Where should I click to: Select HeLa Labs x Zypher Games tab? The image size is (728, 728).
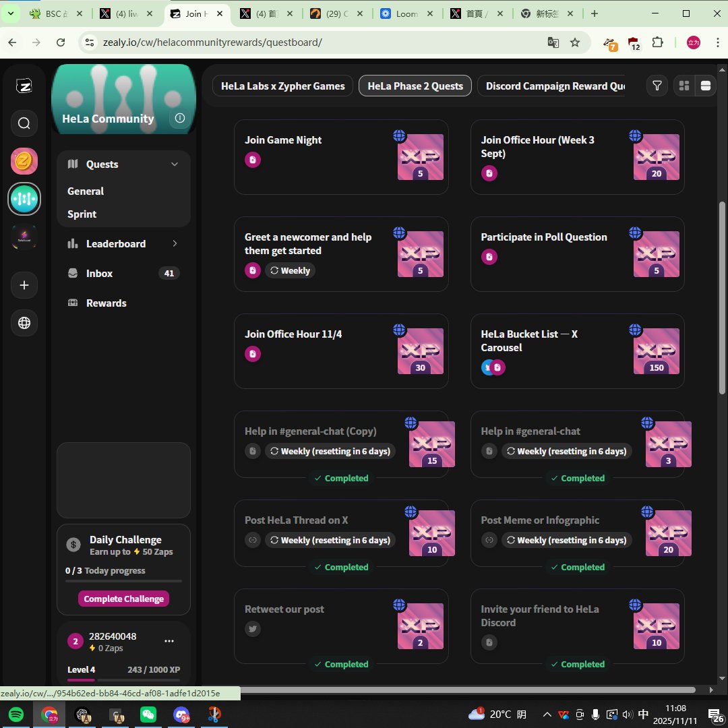(282, 86)
